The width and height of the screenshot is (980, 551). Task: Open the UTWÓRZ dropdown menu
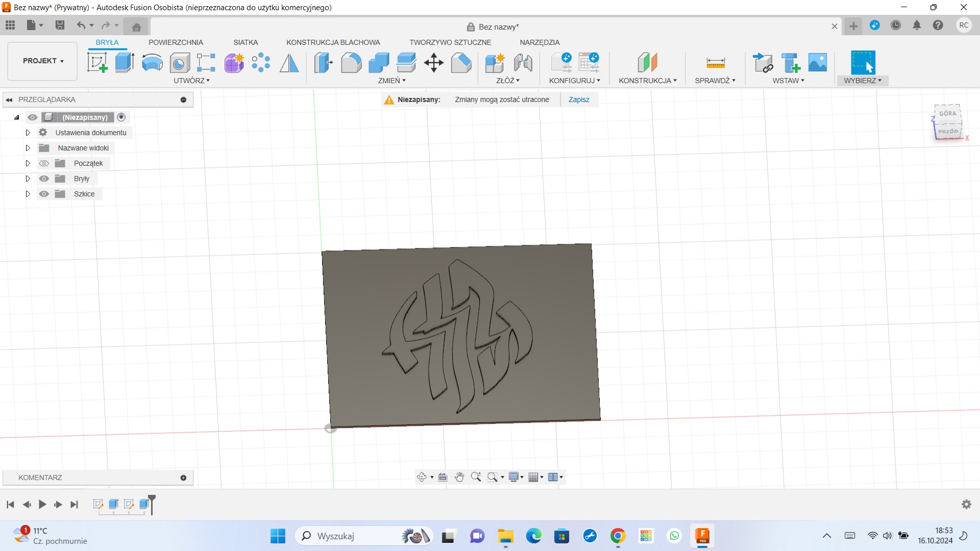pyautogui.click(x=191, y=81)
